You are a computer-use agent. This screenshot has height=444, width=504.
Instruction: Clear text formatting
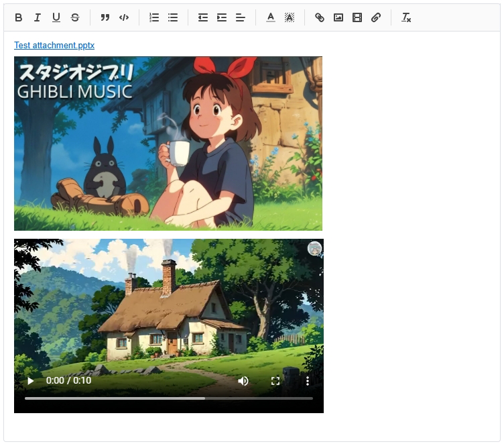(406, 17)
